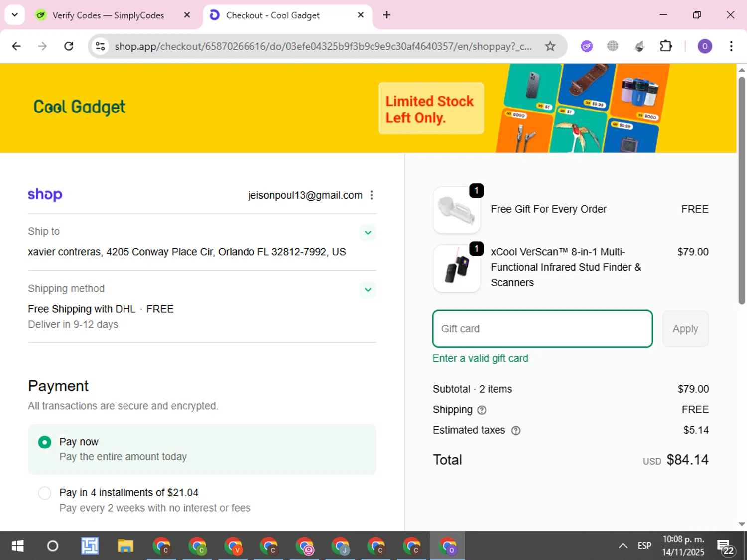
Task: Open the Chrome V profile taskbar icon
Action: click(x=233, y=546)
